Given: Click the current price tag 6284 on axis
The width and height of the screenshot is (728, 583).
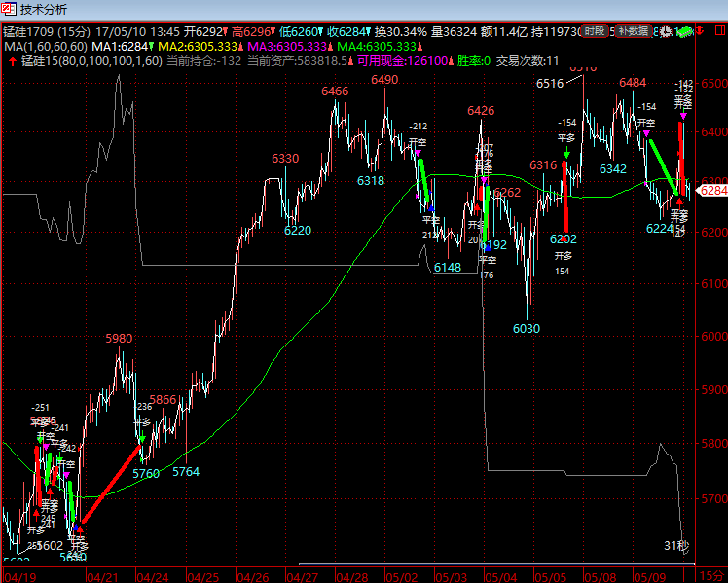Looking at the screenshot, I should 712,191.
